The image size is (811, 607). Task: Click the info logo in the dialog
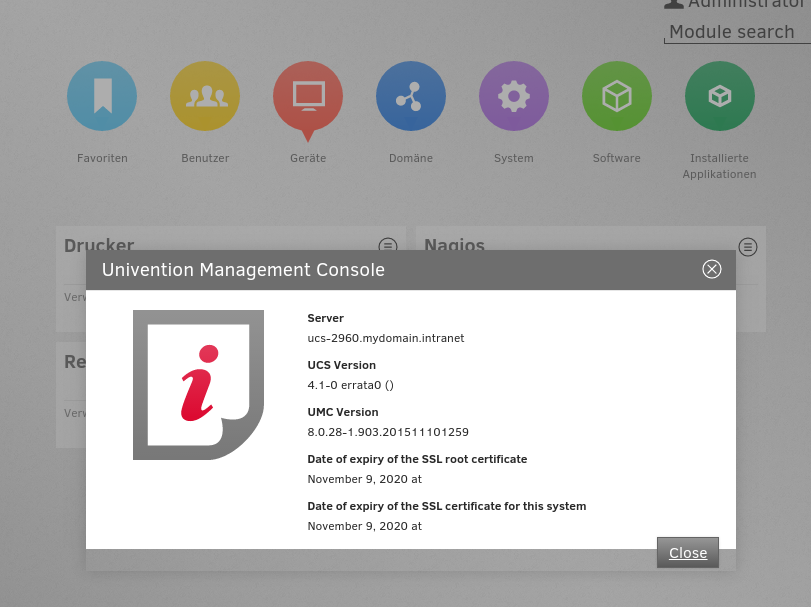(198, 385)
